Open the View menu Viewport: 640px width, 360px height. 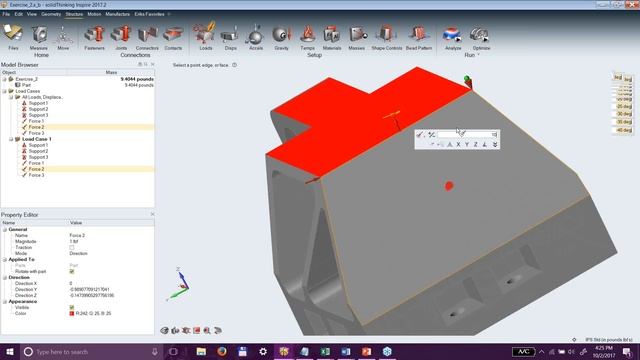tap(32, 14)
